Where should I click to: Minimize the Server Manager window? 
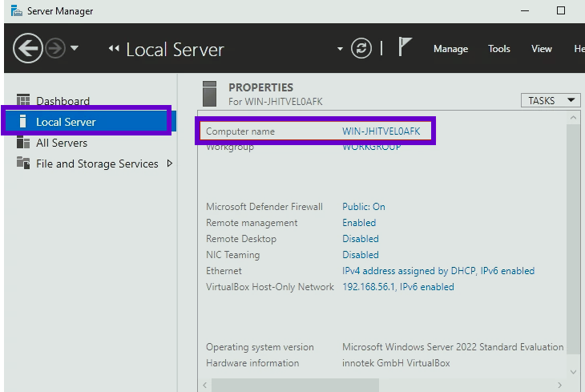(525, 11)
